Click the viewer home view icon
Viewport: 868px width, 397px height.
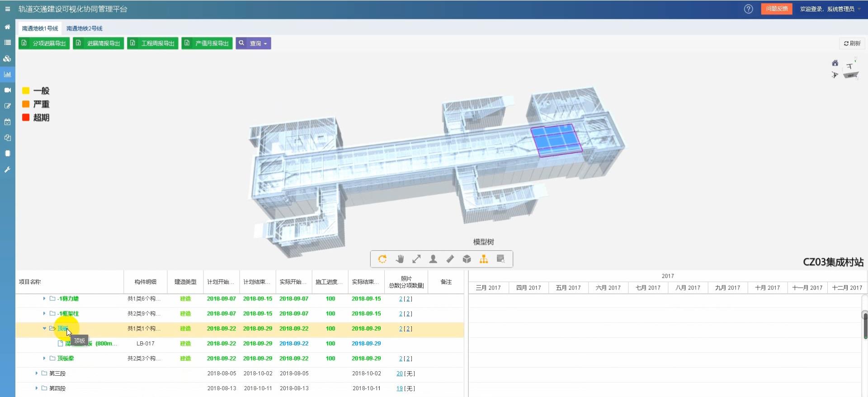point(835,63)
